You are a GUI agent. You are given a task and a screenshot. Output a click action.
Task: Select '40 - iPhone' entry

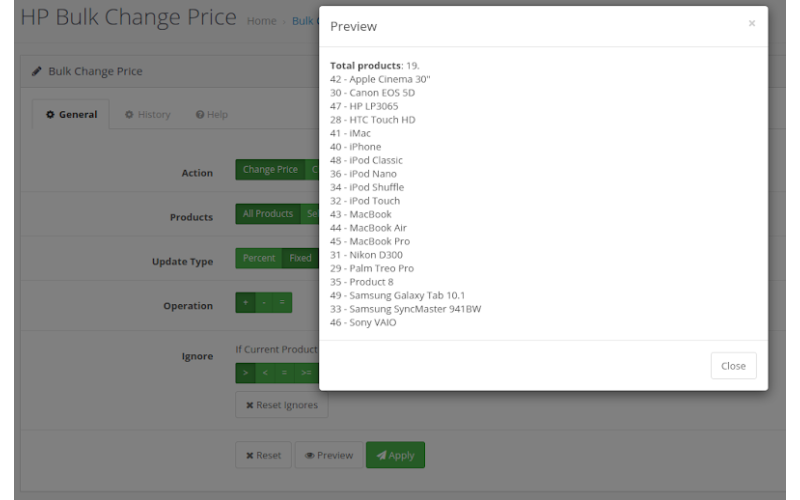click(x=356, y=147)
